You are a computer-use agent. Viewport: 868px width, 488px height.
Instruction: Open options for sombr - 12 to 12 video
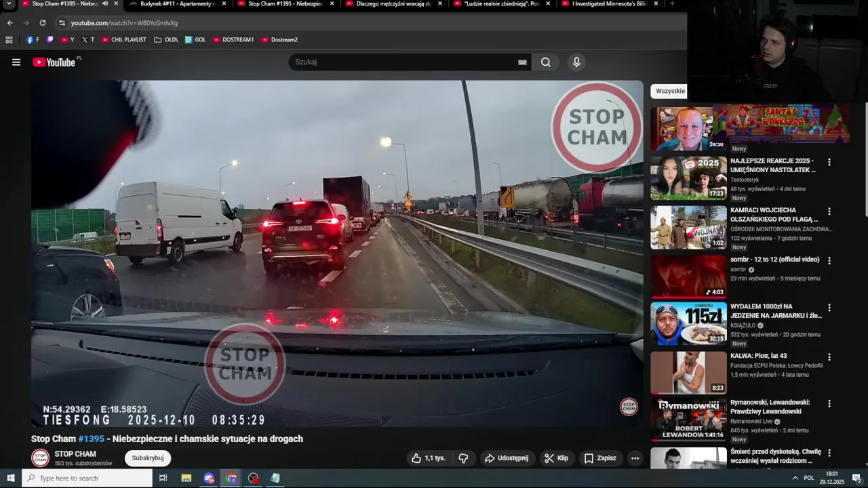[829, 260]
